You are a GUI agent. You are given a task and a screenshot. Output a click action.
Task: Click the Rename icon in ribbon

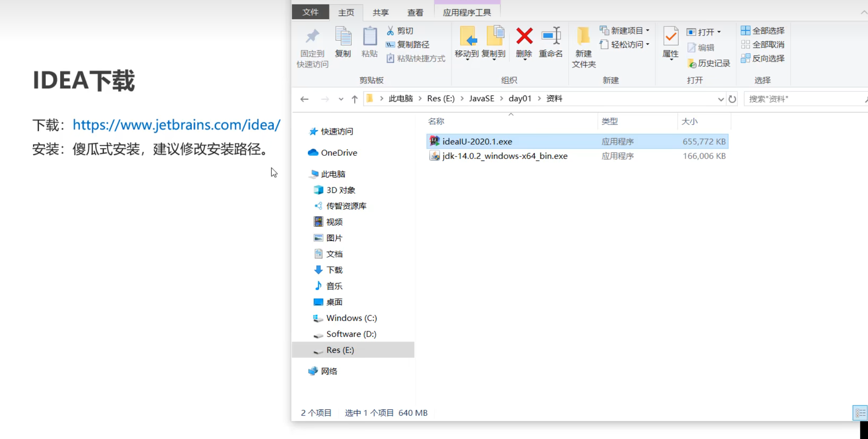pos(551,36)
